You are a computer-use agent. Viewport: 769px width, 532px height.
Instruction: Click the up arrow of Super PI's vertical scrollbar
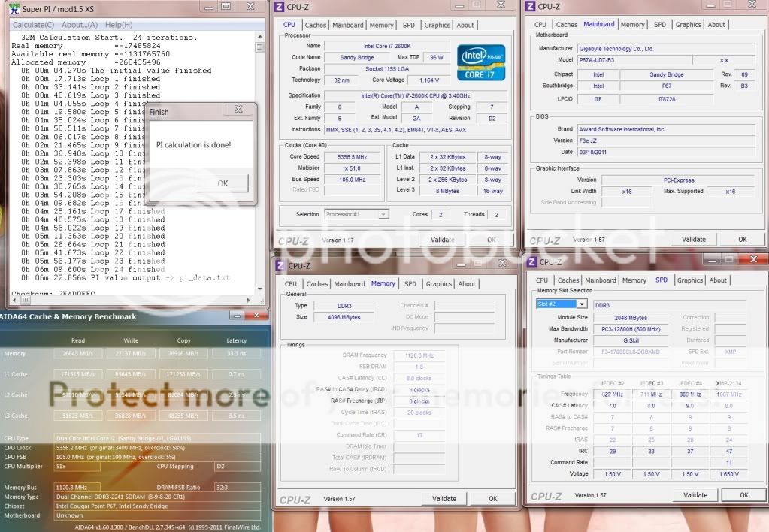(259, 37)
